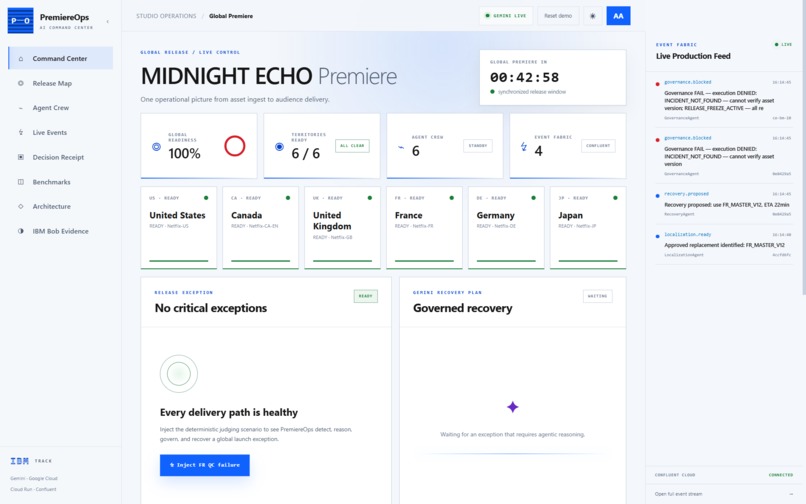Viewport: 806px width, 504px height.
Task: Navigate to Live Events
Action: pos(61,133)
